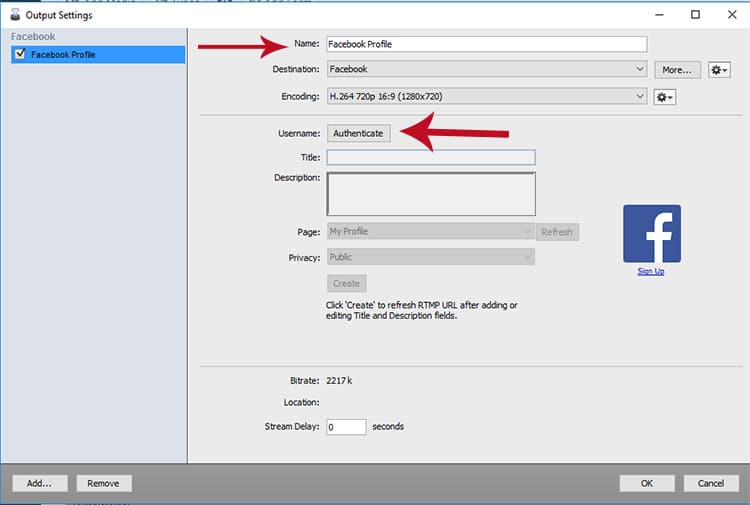Click the 2217 k bitrate value
The width and height of the screenshot is (750, 505).
[x=339, y=381]
